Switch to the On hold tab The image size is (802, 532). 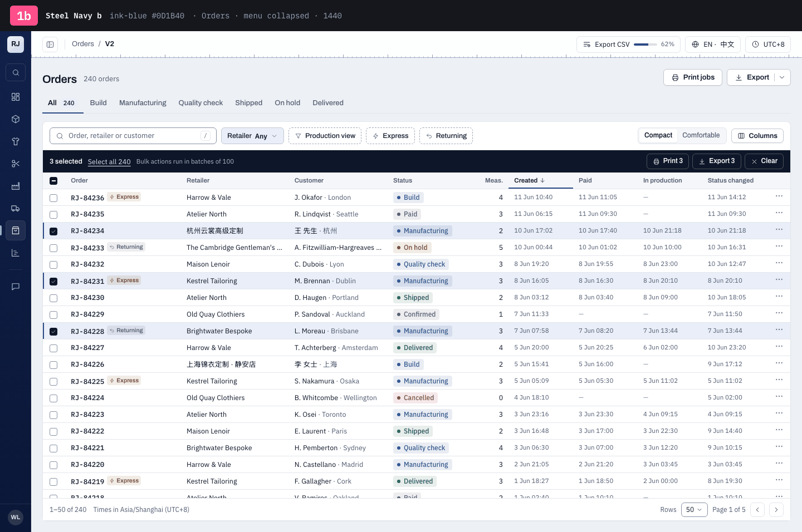click(287, 103)
